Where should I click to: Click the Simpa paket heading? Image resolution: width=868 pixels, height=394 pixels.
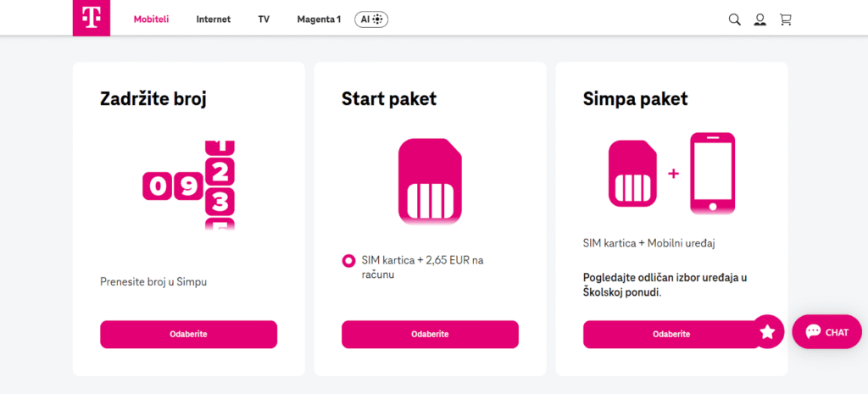tap(636, 99)
